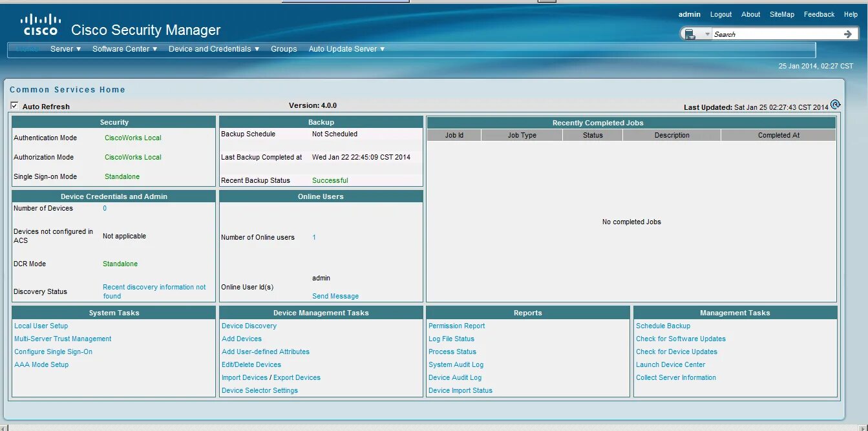
Task: Click Check for Device Updates
Action: [677, 352]
